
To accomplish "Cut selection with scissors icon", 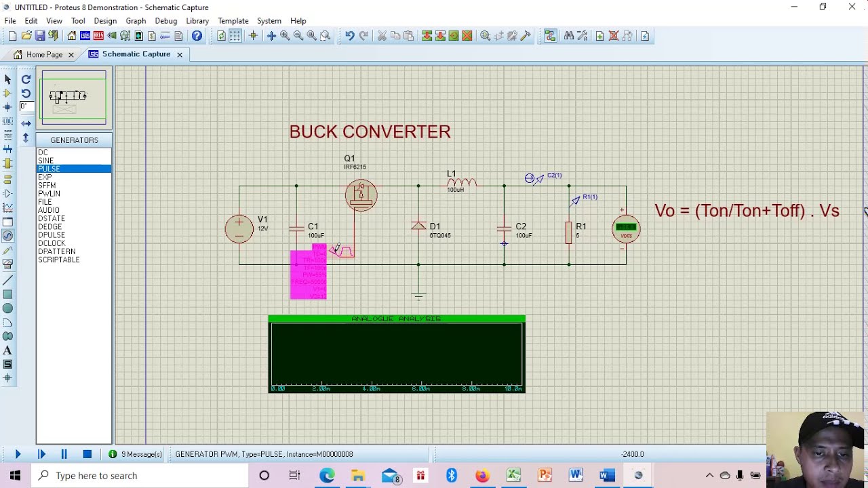I will pyautogui.click(x=382, y=36).
